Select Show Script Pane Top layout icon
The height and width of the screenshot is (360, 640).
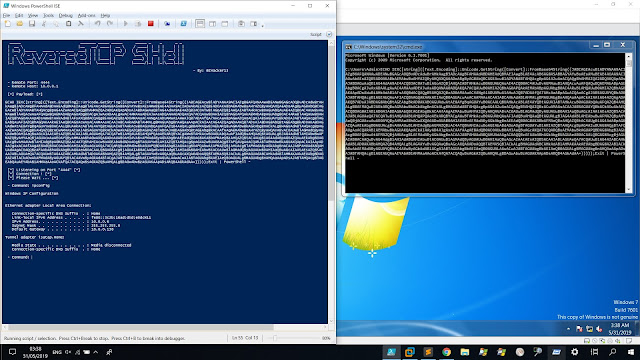click(200, 24)
